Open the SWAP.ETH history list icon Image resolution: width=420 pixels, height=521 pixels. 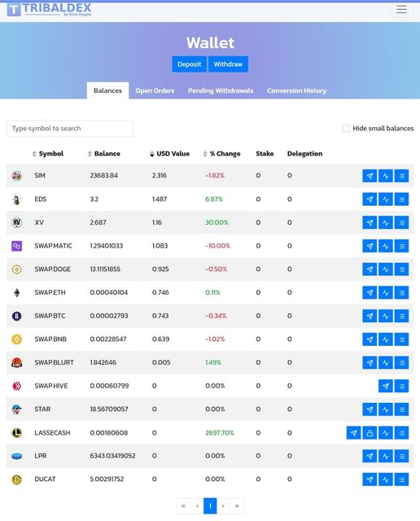[402, 293]
